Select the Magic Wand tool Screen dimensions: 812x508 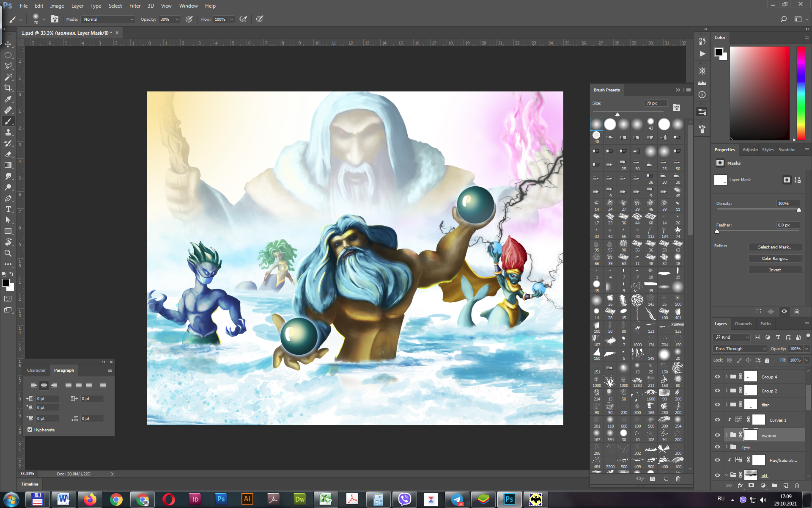click(8, 77)
